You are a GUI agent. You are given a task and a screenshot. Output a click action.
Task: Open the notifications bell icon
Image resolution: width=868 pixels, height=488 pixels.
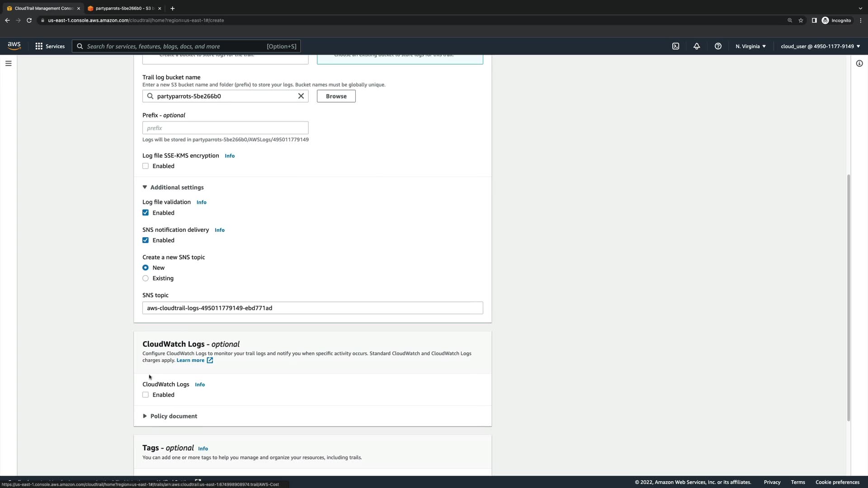tap(697, 46)
